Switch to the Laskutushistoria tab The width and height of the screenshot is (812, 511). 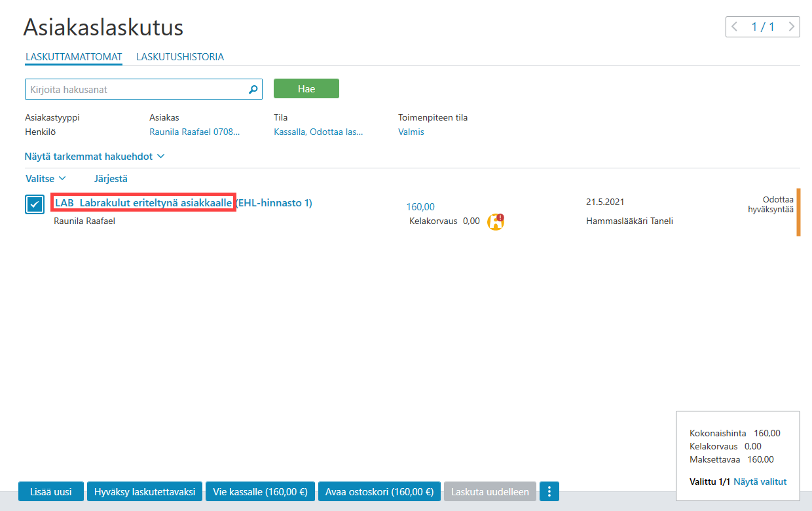[180, 57]
